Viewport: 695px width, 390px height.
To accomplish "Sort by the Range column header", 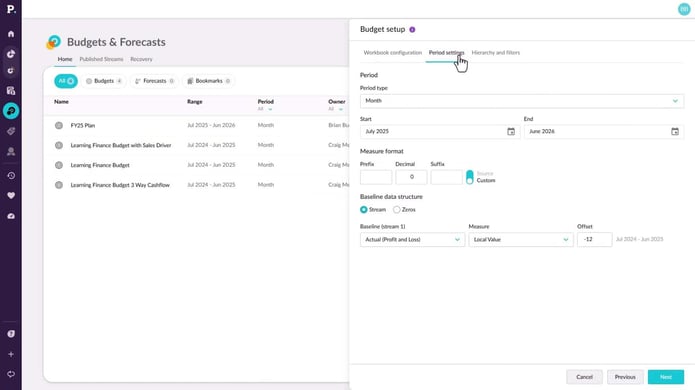I will click(195, 102).
